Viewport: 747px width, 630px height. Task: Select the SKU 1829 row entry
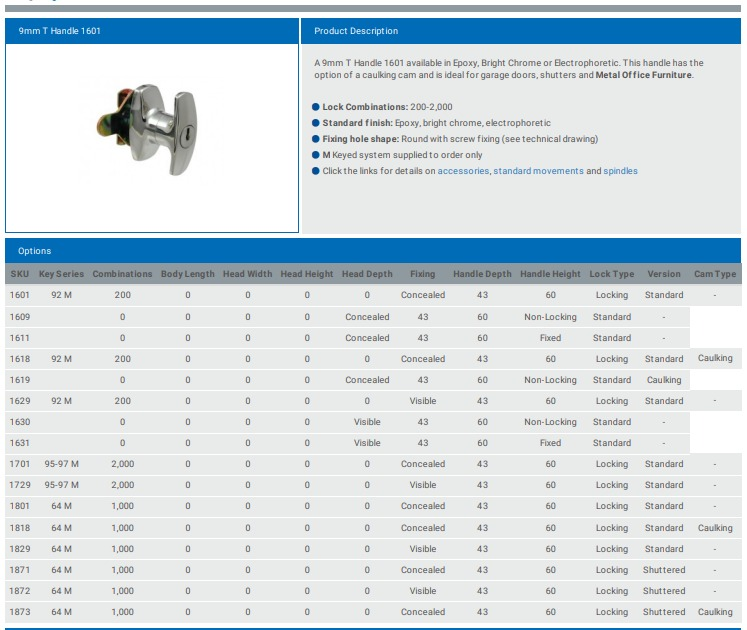point(20,549)
